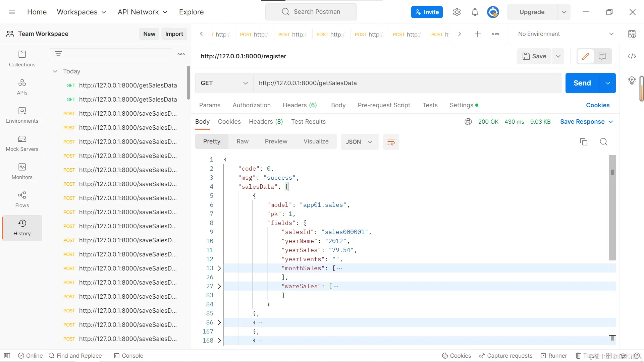Open the Workspaces dropdown

(x=82, y=12)
